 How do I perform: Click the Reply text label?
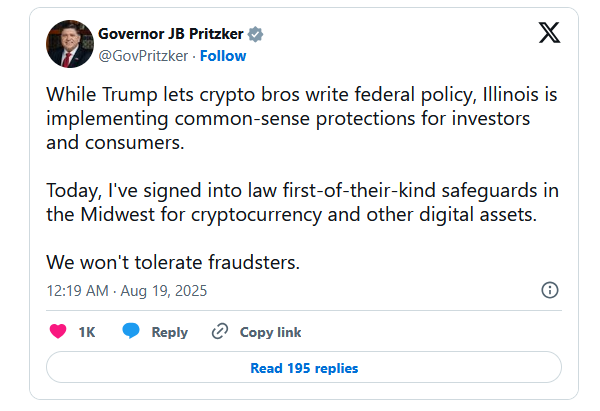[x=170, y=332]
